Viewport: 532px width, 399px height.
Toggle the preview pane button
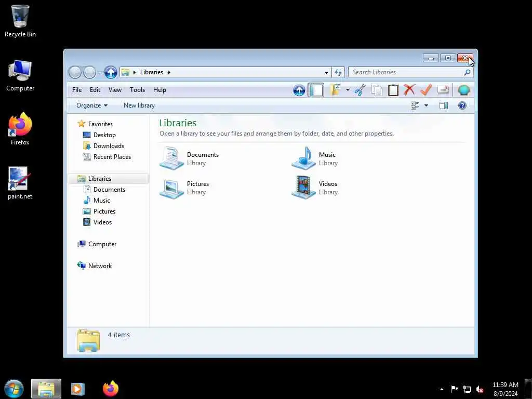click(x=444, y=105)
